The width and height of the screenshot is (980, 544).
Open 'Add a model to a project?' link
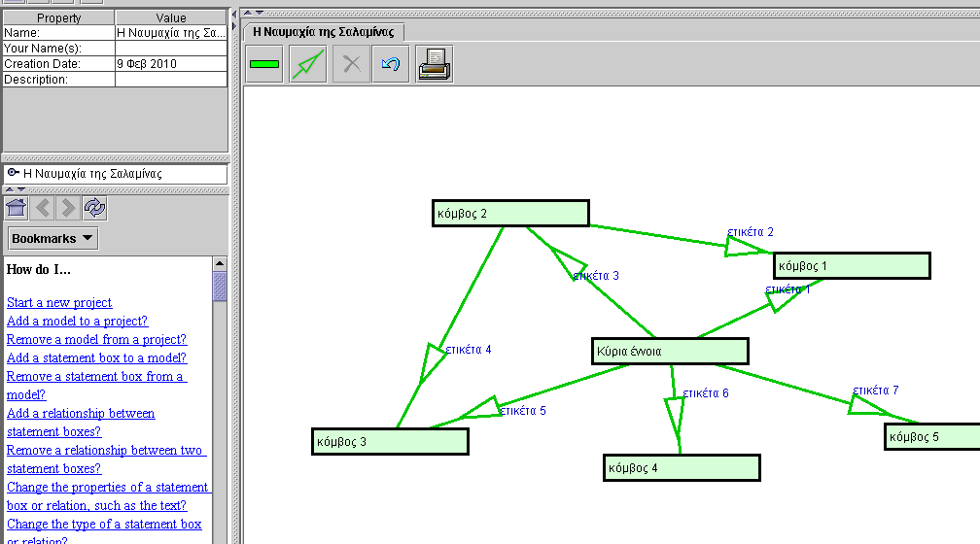click(78, 321)
